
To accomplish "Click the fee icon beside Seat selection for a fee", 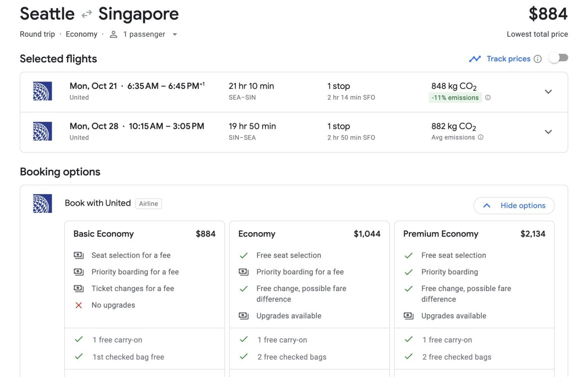I will click(x=78, y=255).
